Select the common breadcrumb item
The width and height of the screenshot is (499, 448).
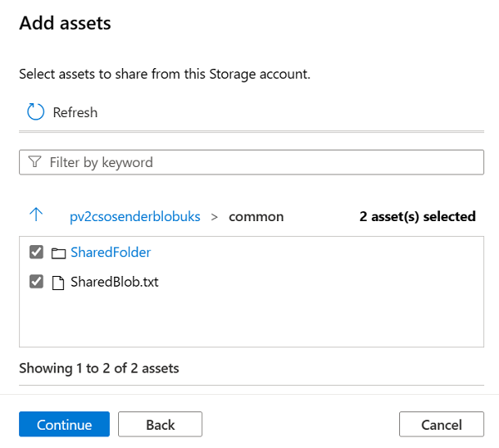click(x=256, y=217)
